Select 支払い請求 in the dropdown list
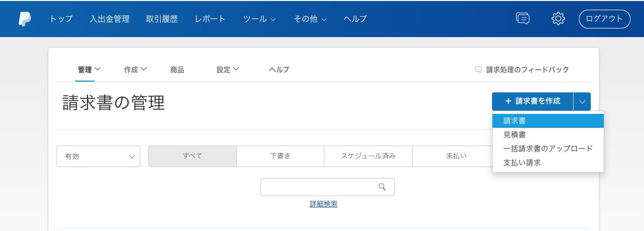Viewport: 644px width, 231px height. (522, 162)
